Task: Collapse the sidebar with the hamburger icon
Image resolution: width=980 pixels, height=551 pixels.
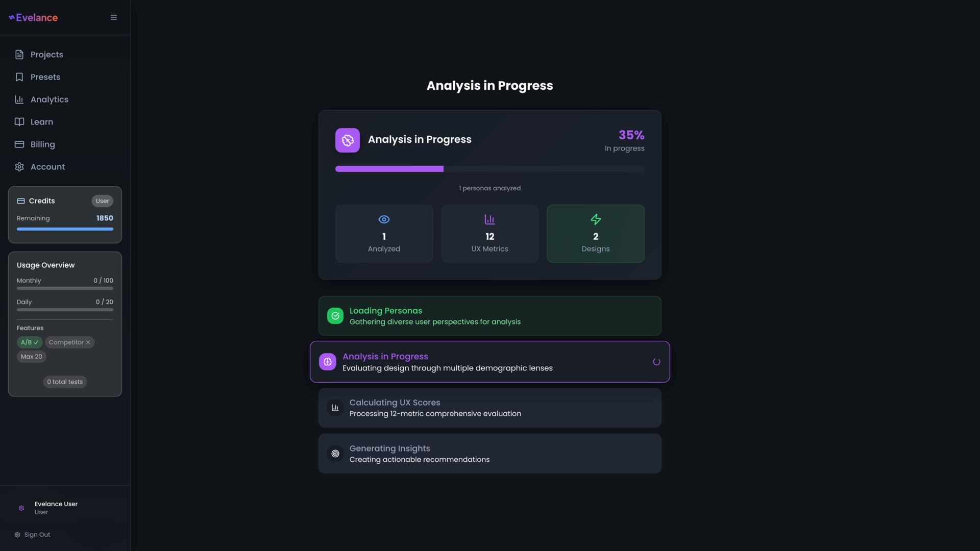Action: pos(114,17)
